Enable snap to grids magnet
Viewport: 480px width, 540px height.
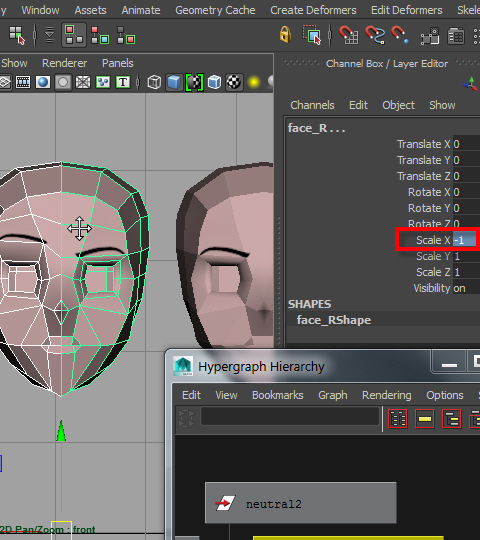pos(348,35)
